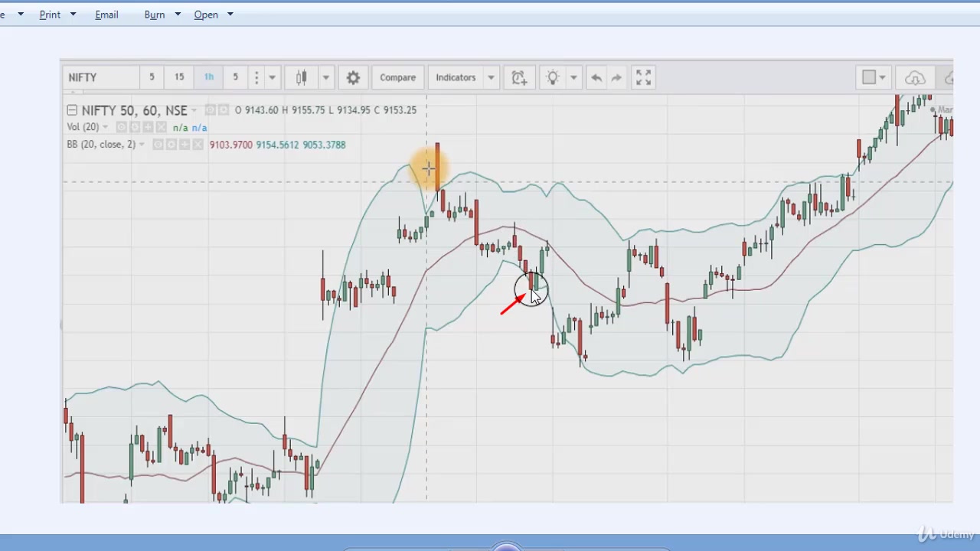The width and height of the screenshot is (980, 551).
Task: Open the dropdown arrow beside the layout square
Action: pos(882,77)
